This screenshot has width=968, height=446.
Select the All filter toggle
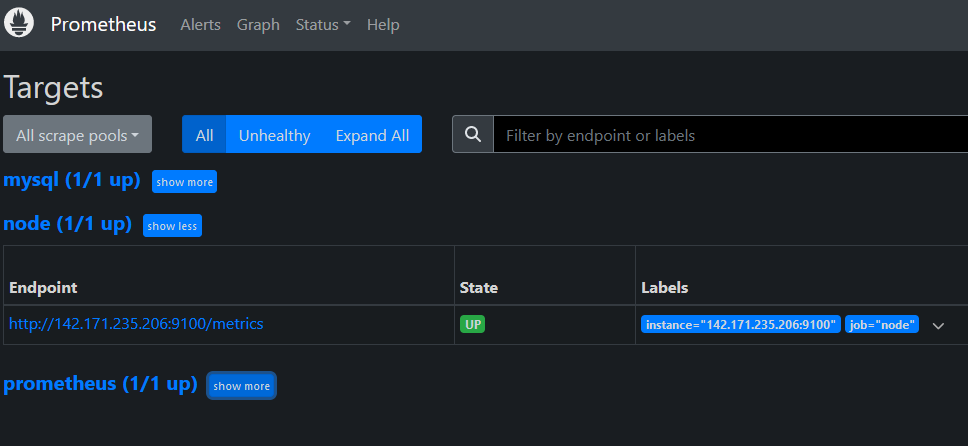coord(204,135)
